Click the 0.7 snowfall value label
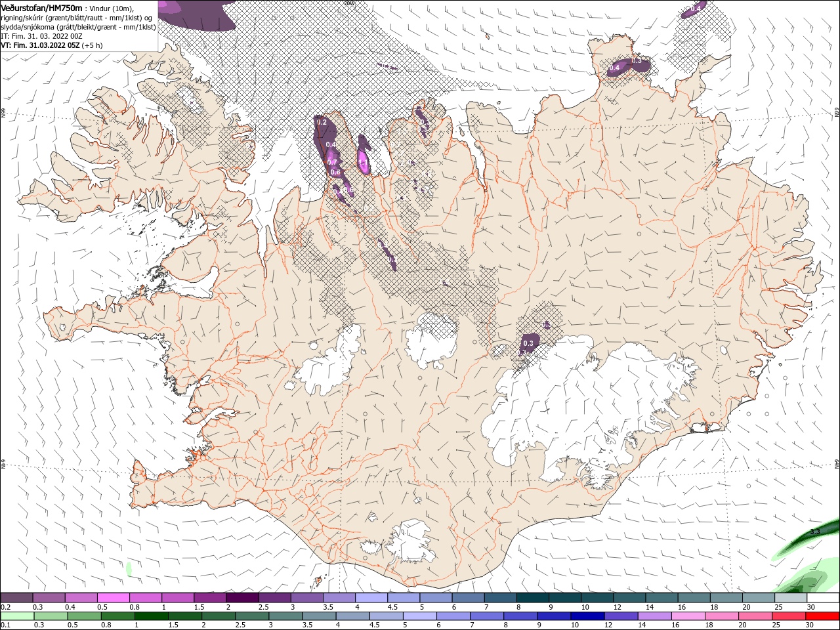 coord(332,162)
